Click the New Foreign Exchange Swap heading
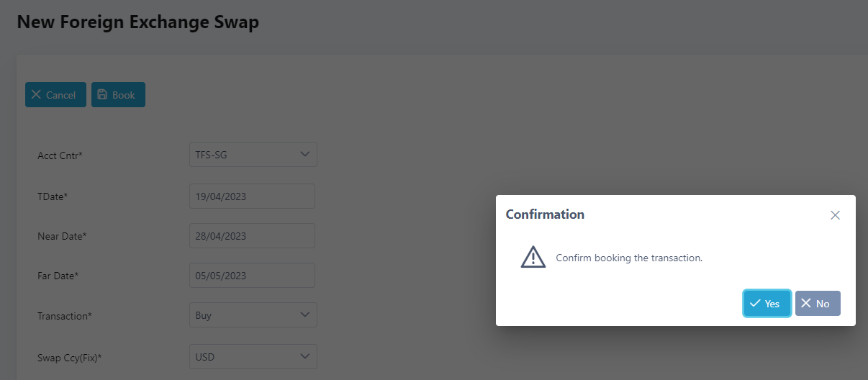Image resolution: width=868 pixels, height=380 pixels. point(137,22)
